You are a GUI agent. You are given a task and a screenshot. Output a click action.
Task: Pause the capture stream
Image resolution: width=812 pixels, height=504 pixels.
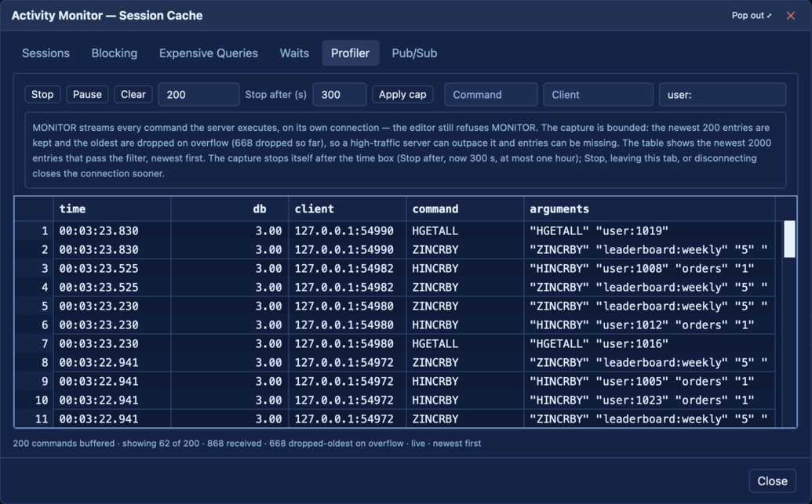tap(87, 94)
